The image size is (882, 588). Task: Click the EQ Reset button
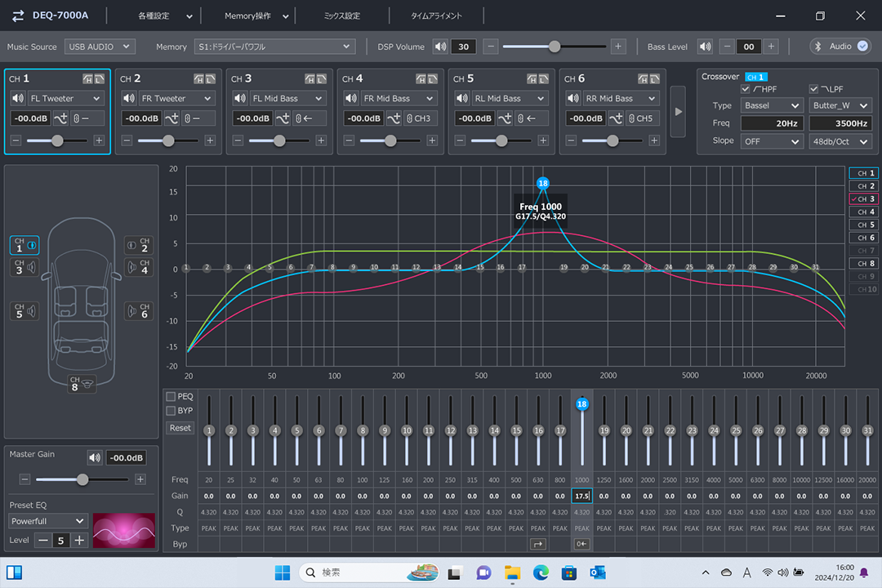coord(180,428)
